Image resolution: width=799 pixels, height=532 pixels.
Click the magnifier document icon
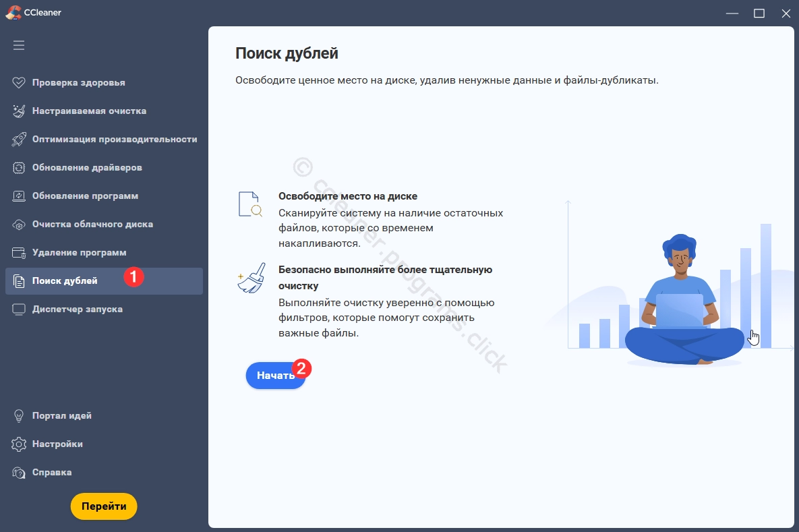tap(249, 204)
